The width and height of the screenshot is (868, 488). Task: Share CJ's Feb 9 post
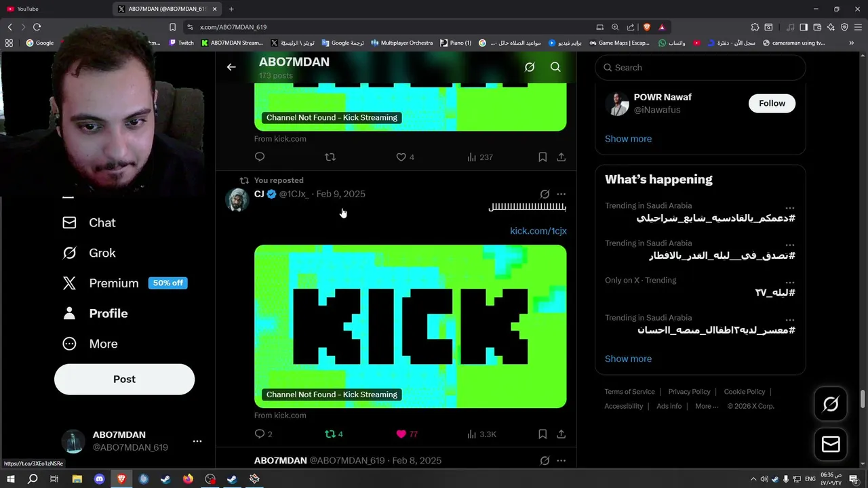click(561, 434)
